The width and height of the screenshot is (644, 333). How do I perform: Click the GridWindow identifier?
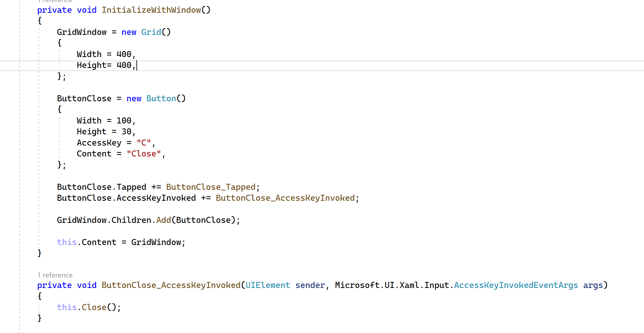coord(81,32)
